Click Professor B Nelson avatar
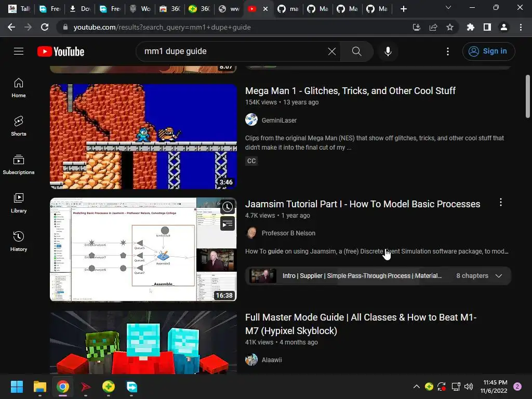 pyautogui.click(x=251, y=233)
